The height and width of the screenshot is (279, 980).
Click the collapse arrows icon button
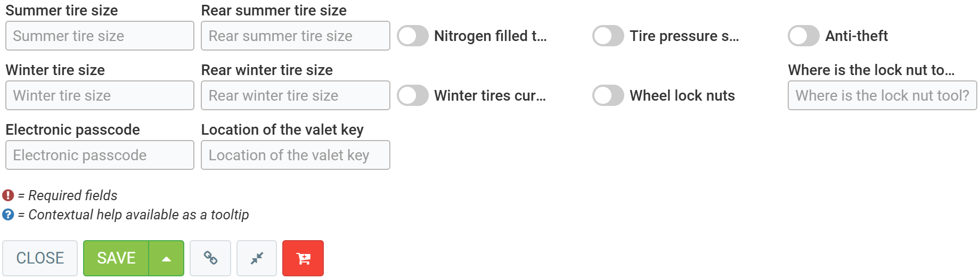(257, 258)
